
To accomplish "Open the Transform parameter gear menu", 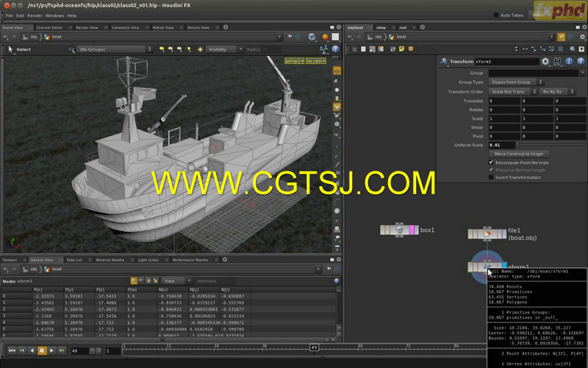I will pos(545,61).
